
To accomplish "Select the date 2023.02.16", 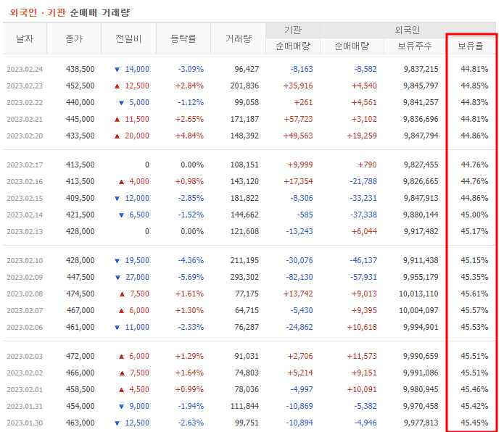I will pos(25,182).
